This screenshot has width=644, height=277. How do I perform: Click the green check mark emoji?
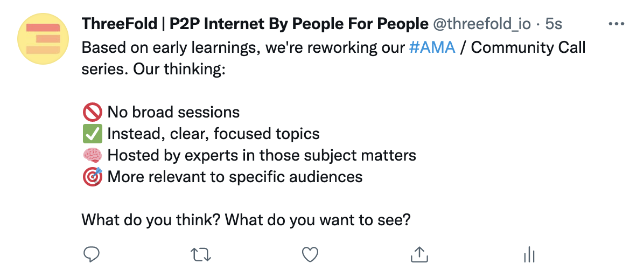point(92,134)
